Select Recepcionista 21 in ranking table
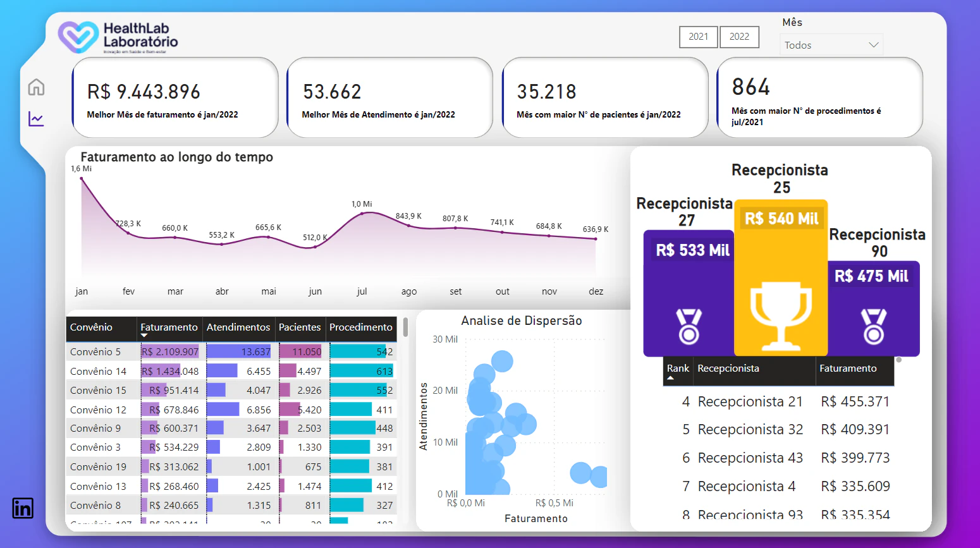This screenshot has width=980, height=548. (x=750, y=402)
